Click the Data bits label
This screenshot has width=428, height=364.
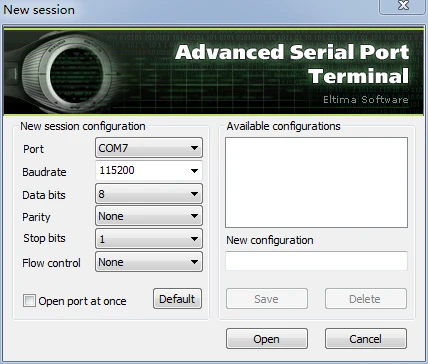coord(44,195)
